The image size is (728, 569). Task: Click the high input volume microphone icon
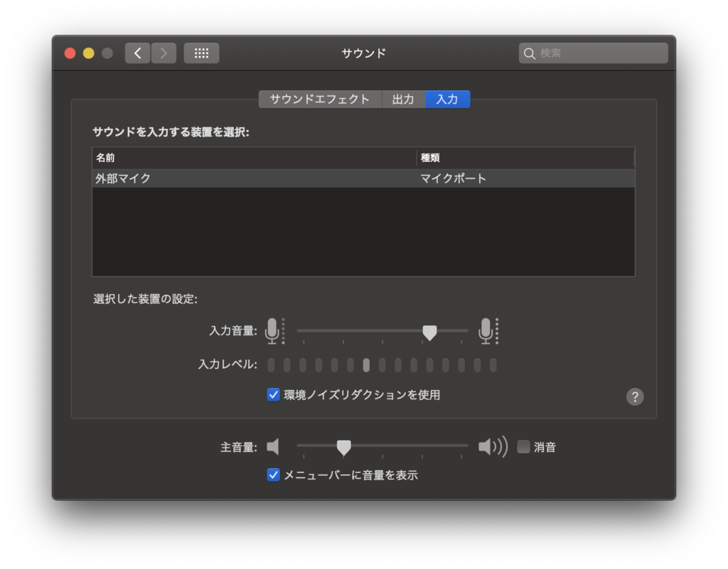[x=488, y=330]
